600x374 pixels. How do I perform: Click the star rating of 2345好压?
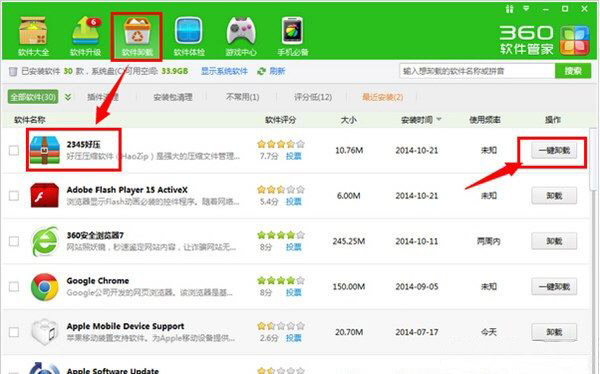click(281, 144)
